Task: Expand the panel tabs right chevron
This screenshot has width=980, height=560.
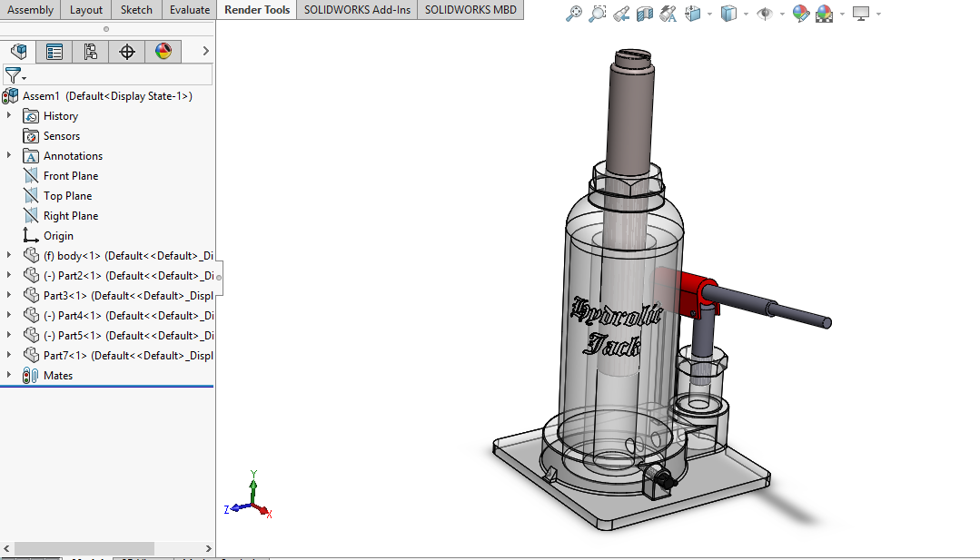Action: coord(206,52)
